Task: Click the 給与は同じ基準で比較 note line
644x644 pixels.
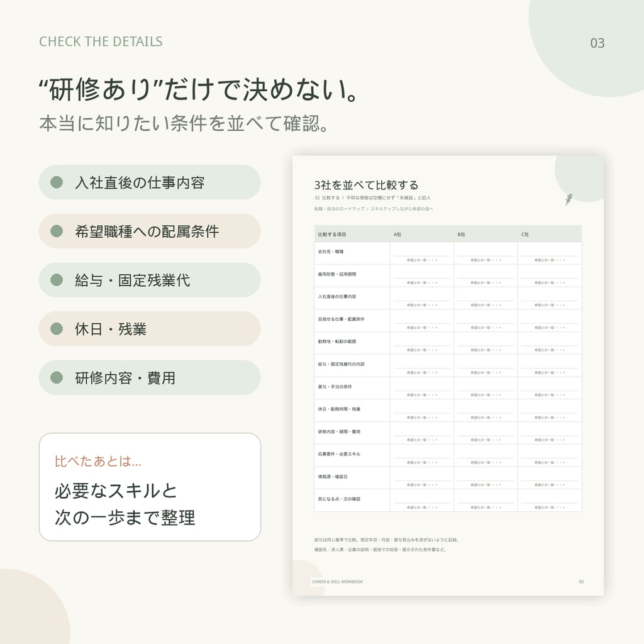Action: (x=387, y=540)
